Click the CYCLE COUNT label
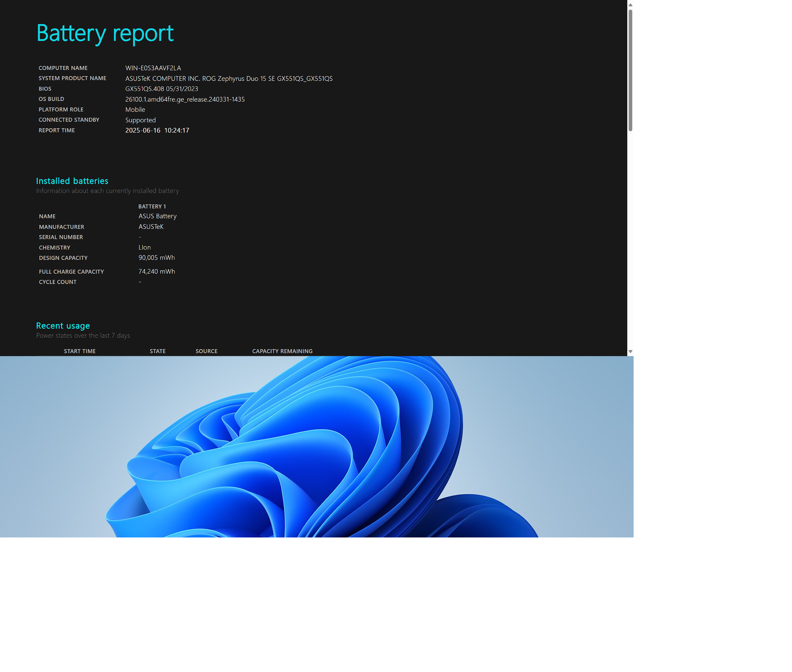This screenshot has width=792, height=672. [x=58, y=282]
